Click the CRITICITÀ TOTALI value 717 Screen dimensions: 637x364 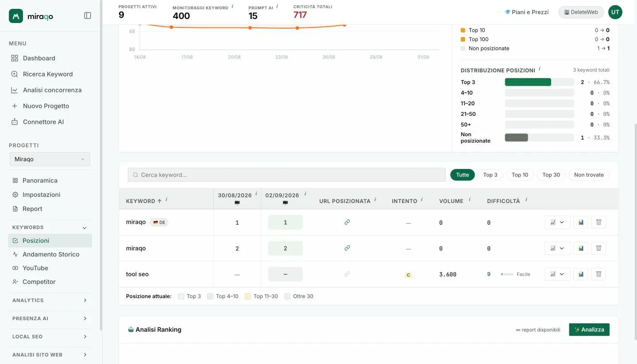click(300, 15)
